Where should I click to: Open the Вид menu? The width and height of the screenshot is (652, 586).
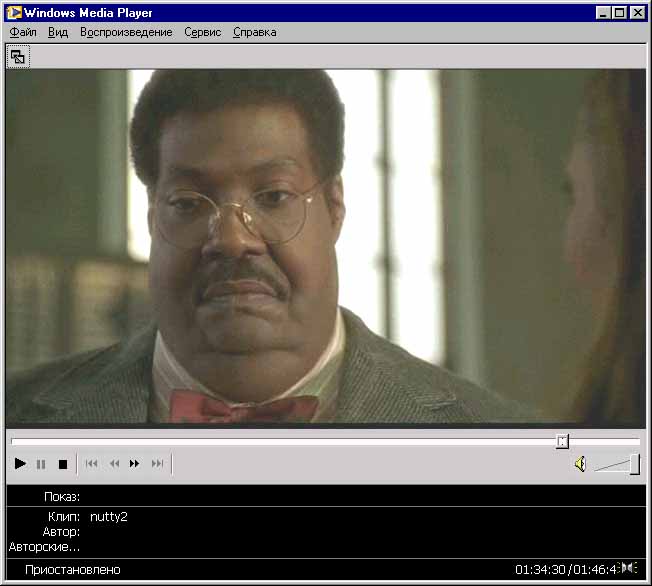[x=58, y=32]
